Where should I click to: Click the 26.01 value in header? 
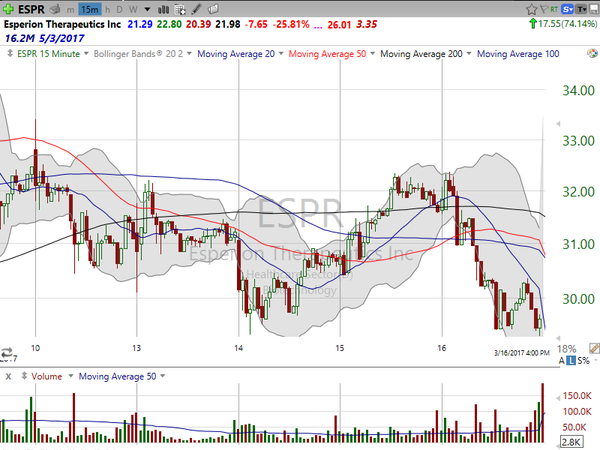[x=339, y=25]
